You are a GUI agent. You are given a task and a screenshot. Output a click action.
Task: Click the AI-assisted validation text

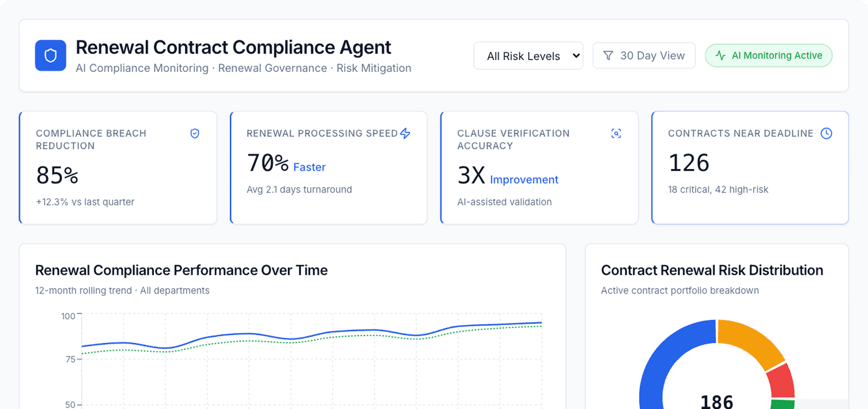[504, 202]
